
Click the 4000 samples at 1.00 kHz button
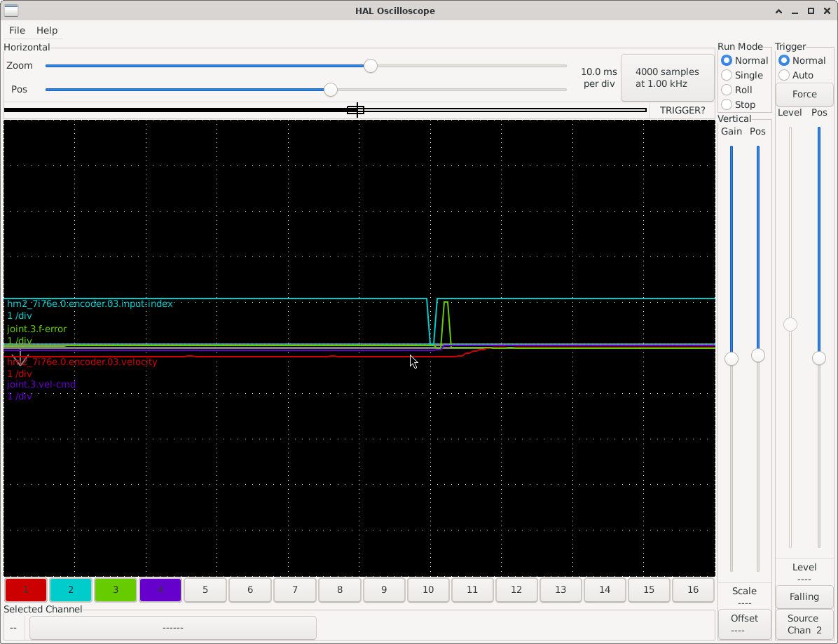point(666,78)
